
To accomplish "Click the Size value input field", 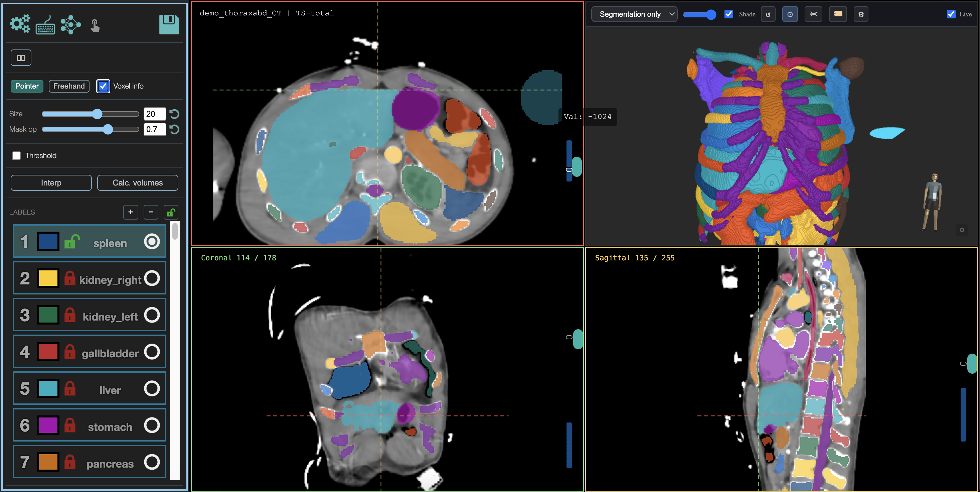I will coord(154,114).
